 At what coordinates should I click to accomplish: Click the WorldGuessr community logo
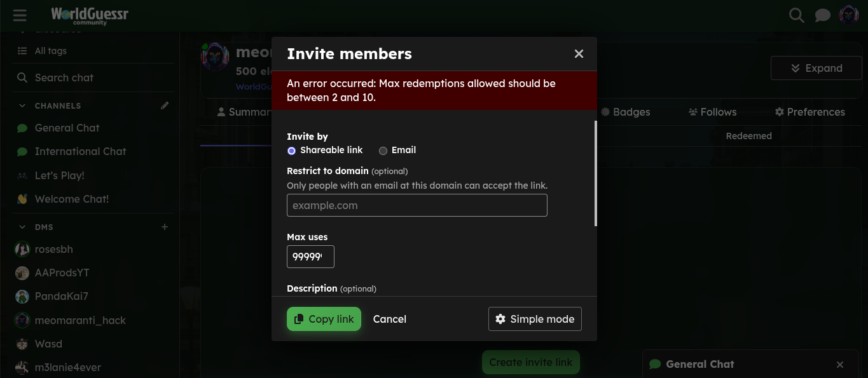click(x=89, y=15)
